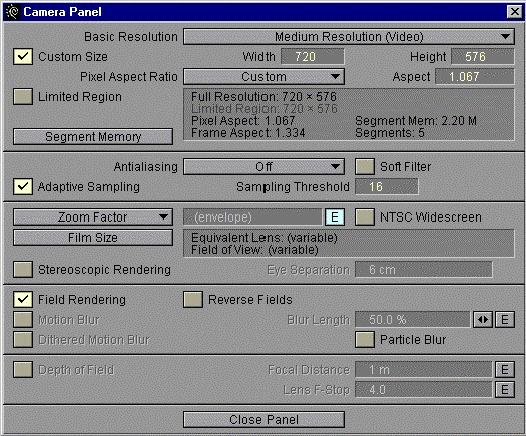
Task: Close the Camera Panel window
Action: pos(514,12)
